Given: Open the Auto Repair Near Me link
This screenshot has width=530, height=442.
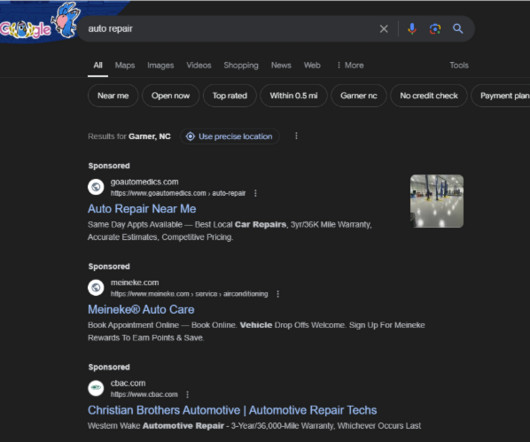Looking at the screenshot, I should 142,209.
